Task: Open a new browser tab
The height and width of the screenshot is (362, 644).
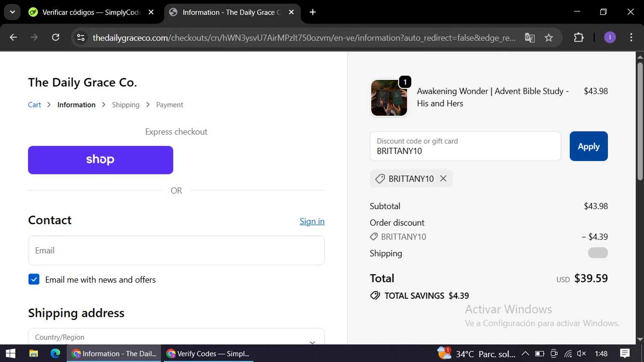Action: coord(313,12)
